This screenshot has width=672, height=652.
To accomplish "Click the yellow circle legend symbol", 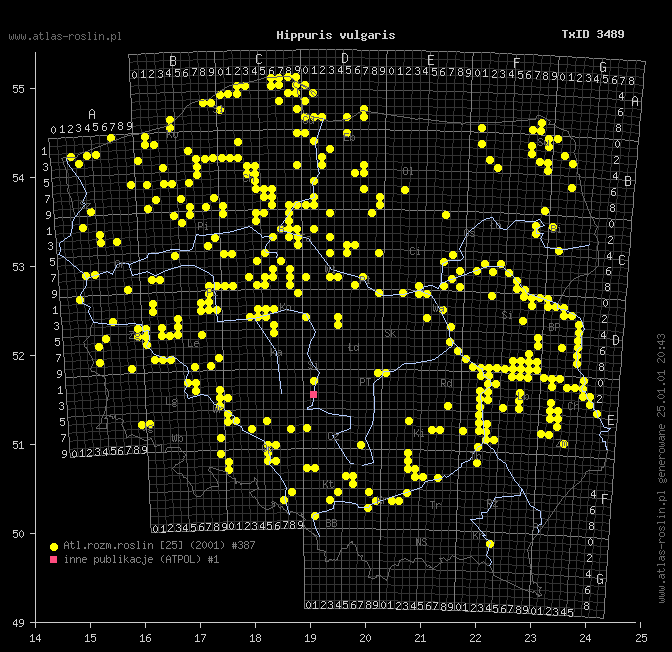I will tap(54, 547).
